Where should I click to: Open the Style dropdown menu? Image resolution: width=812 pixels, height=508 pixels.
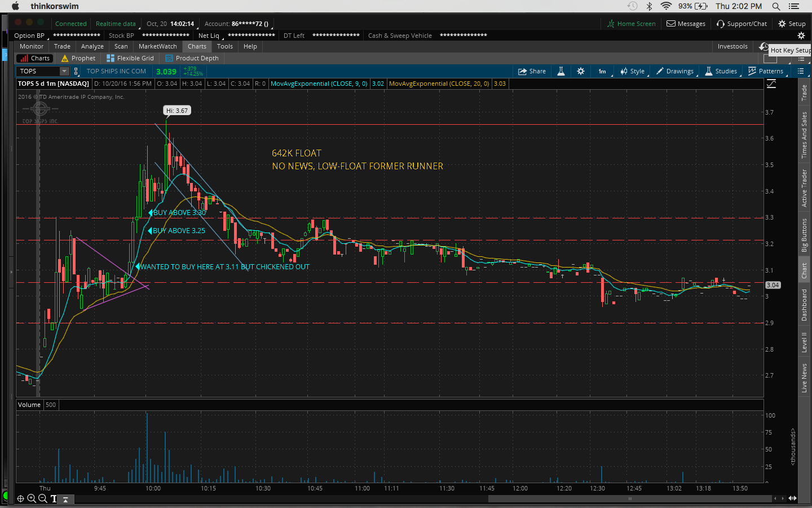tap(632, 71)
